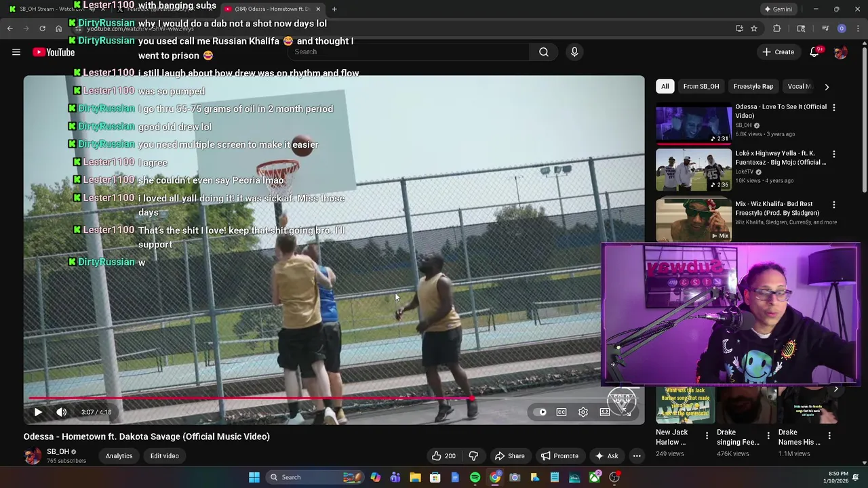Open Microsoft Store from the taskbar
Viewport: 868px width, 488px height.
pos(435,477)
